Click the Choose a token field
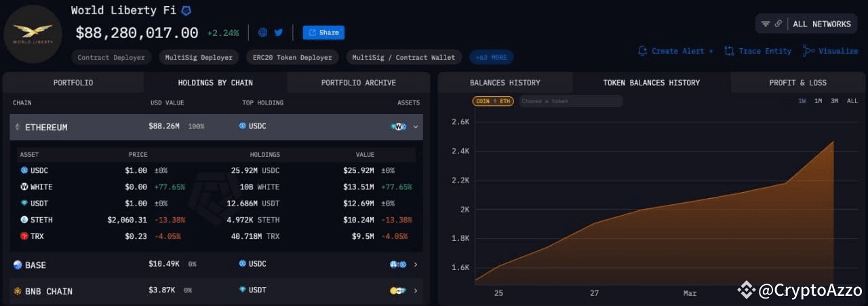The image size is (868, 306). tap(571, 101)
